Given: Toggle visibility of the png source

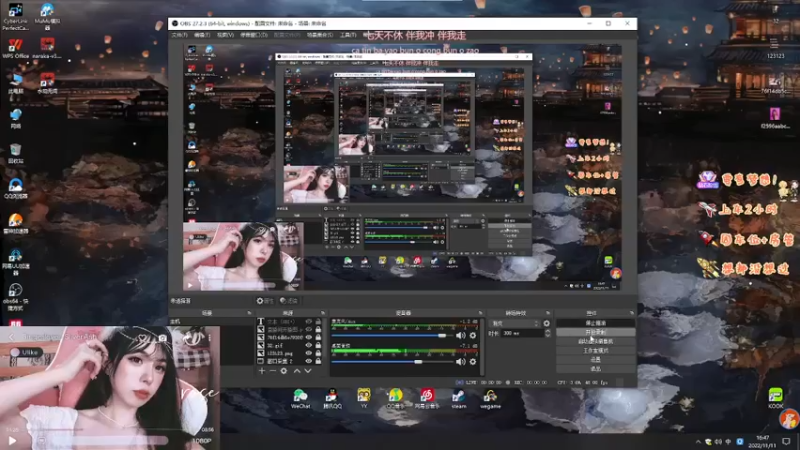Looking at the screenshot, I should (x=308, y=353).
